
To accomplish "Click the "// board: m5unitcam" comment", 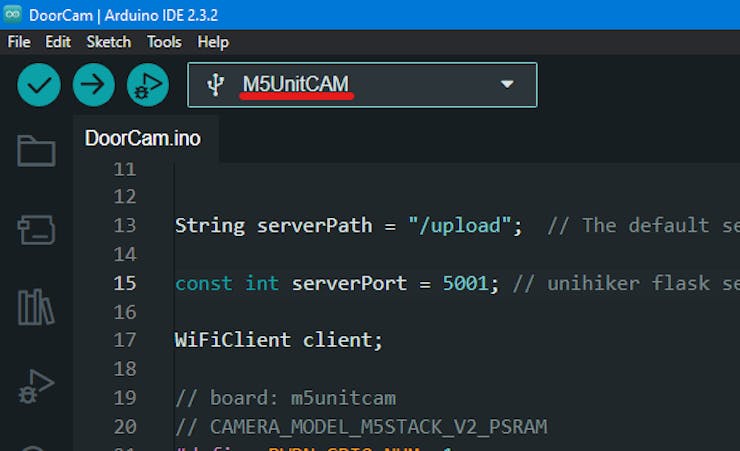I will tap(286, 398).
